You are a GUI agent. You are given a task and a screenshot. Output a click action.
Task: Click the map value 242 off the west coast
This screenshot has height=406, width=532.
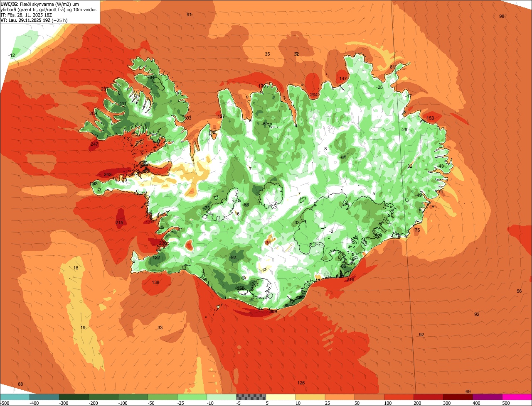(108, 174)
